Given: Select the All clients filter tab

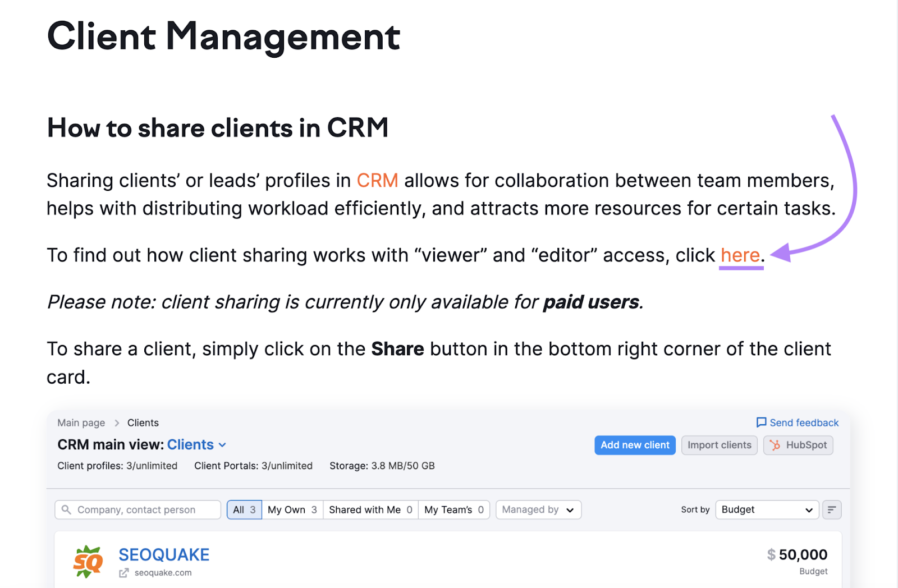Looking at the screenshot, I should click(x=244, y=509).
